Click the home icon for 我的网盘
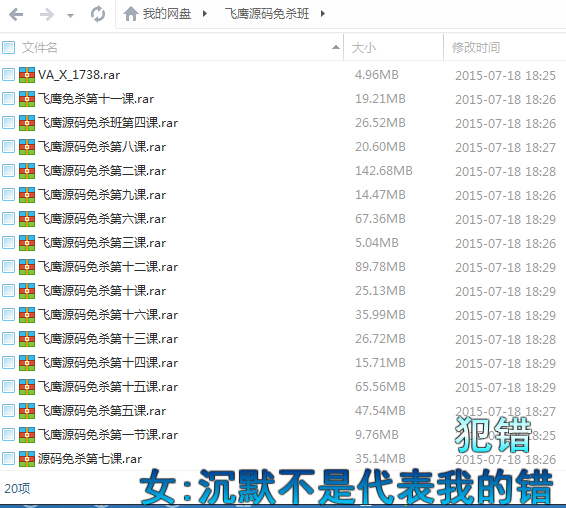 131,14
